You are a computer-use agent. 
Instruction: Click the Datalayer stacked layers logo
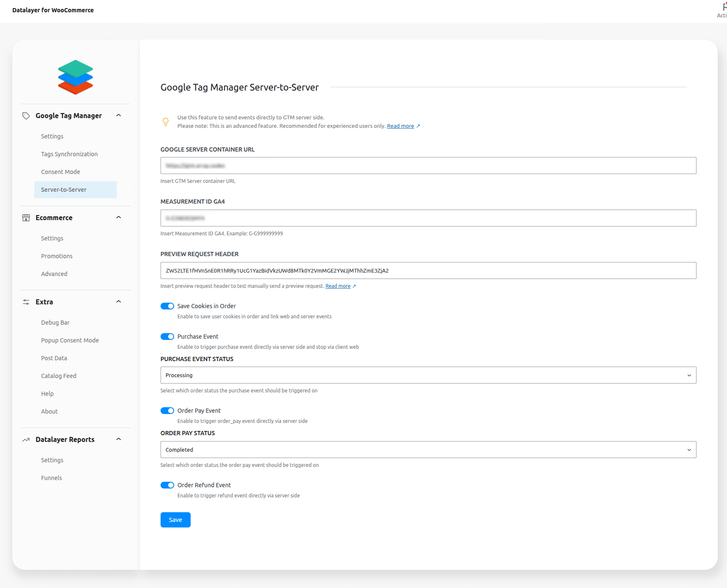click(75, 77)
